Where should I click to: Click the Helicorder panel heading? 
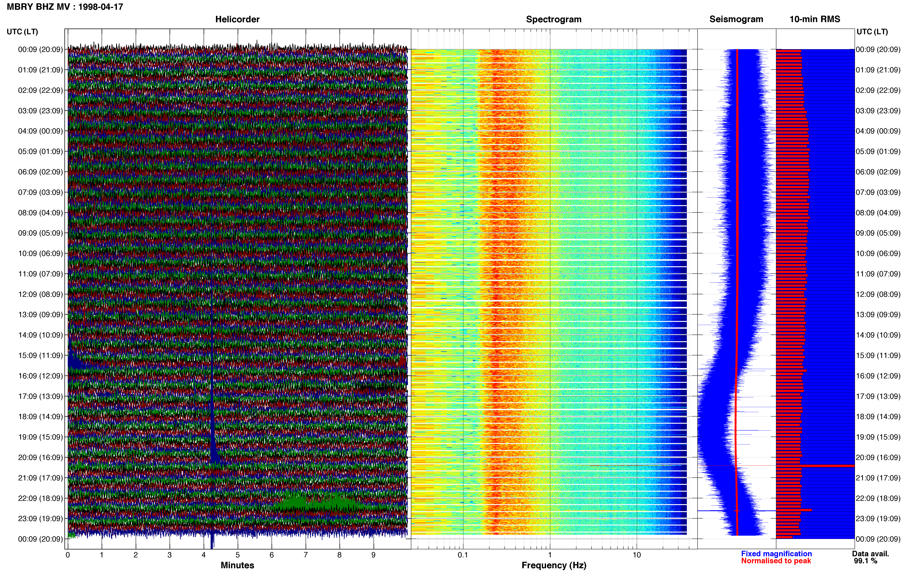[x=237, y=19]
